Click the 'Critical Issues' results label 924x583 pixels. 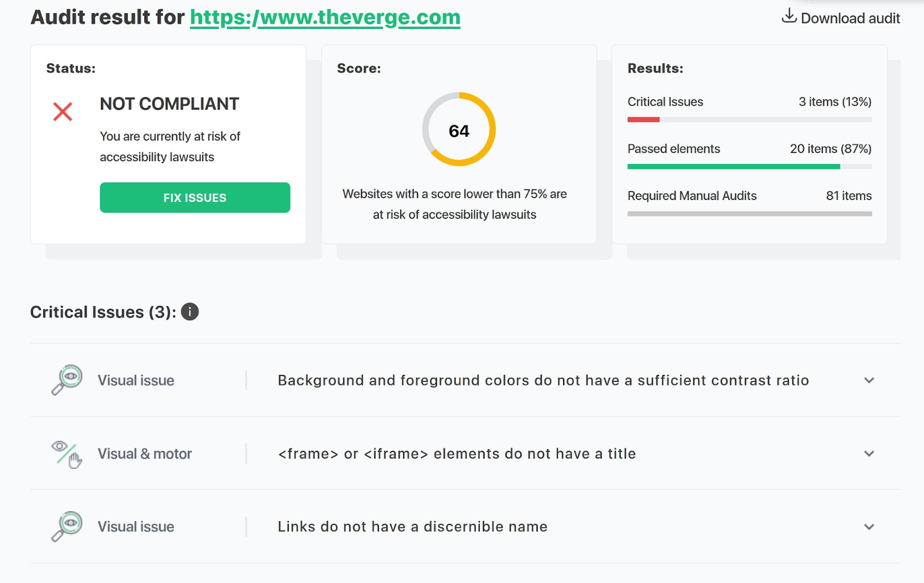tap(665, 102)
